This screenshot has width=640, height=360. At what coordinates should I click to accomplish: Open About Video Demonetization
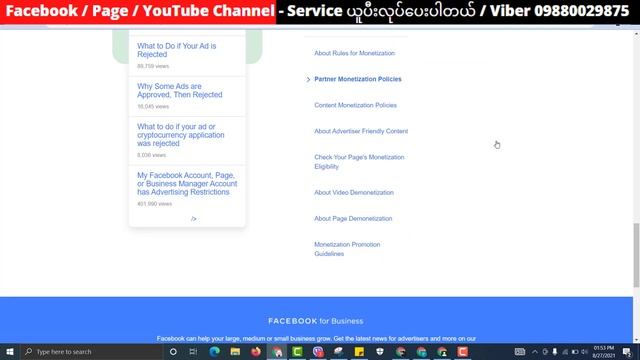(354, 193)
